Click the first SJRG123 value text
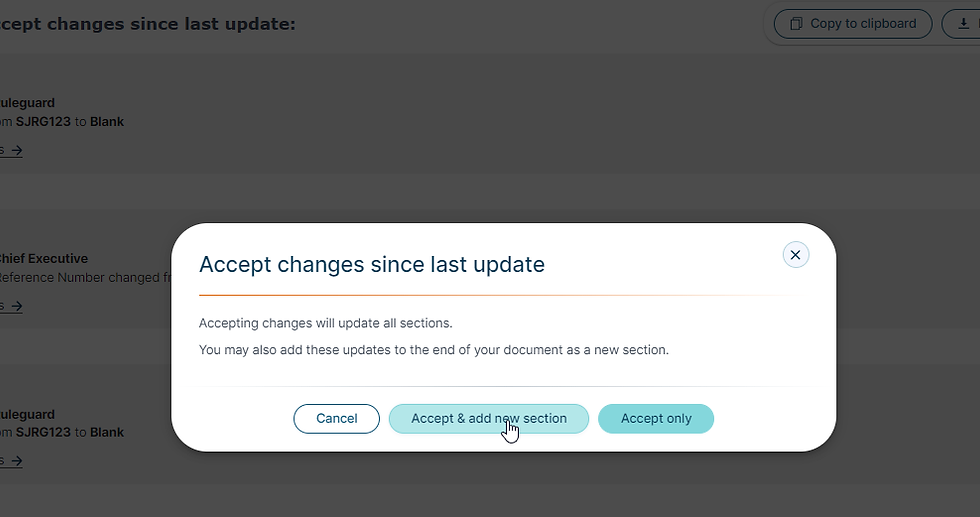The height and width of the screenshot is (517, 980). click(x=43, y=122)
